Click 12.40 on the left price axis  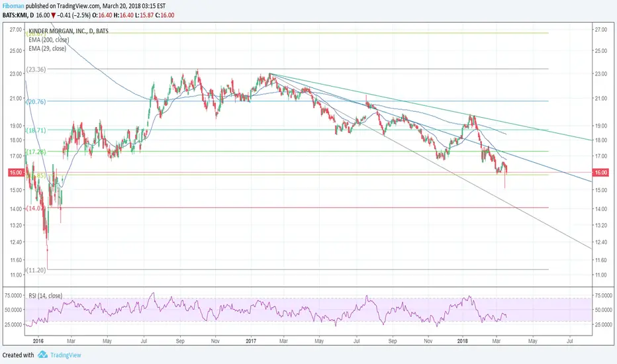16,242
